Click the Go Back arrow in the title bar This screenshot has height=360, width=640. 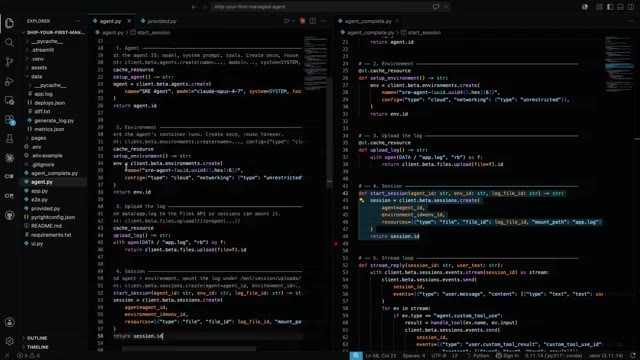(x=194, y=7)
